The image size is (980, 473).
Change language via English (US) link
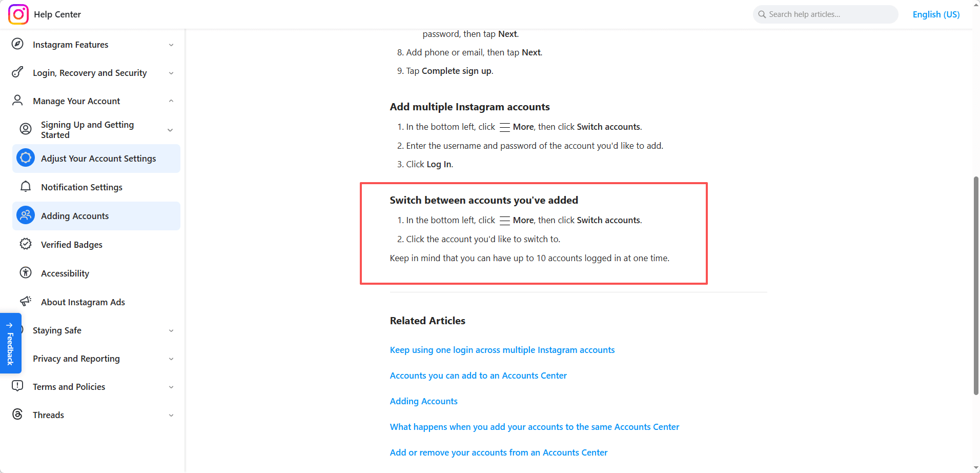tap(936, 14)
